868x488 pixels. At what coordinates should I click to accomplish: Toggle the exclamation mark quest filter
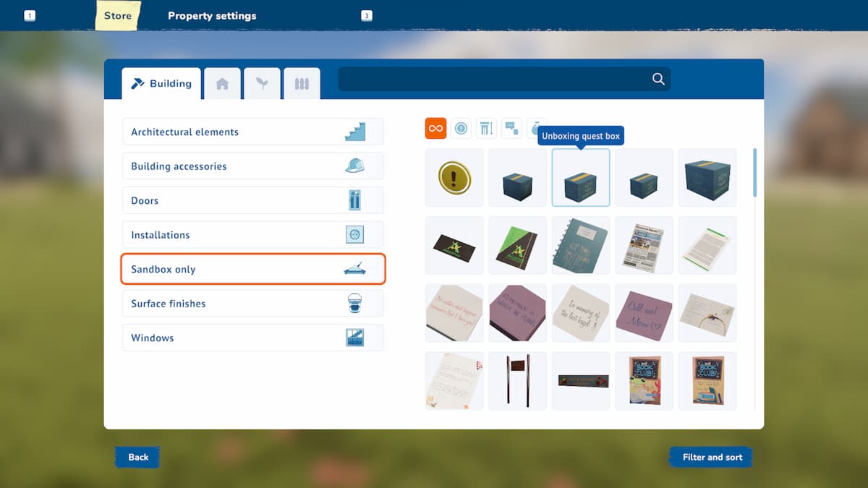click(461, 129)
